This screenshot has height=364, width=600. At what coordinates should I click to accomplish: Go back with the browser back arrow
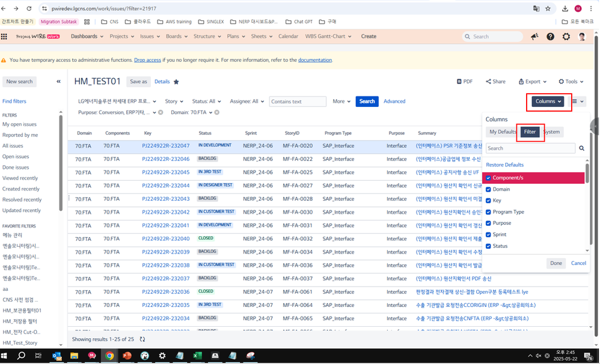click(4, 8)
